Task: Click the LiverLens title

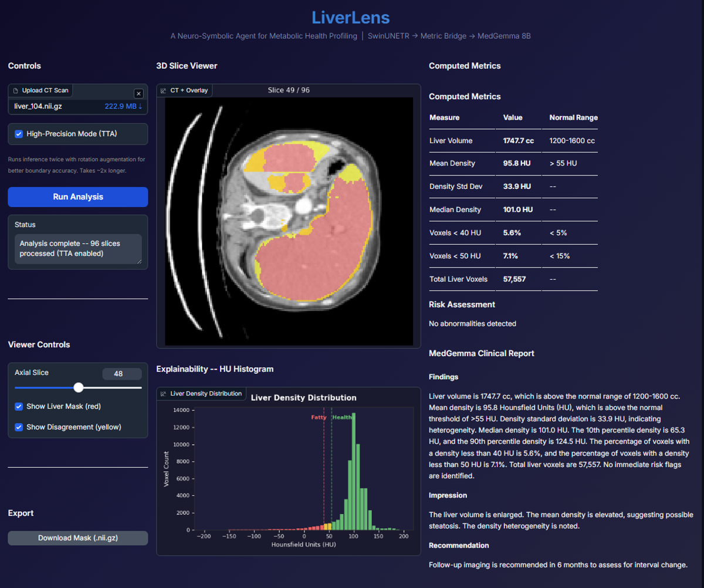Action: tap(351, 18)
